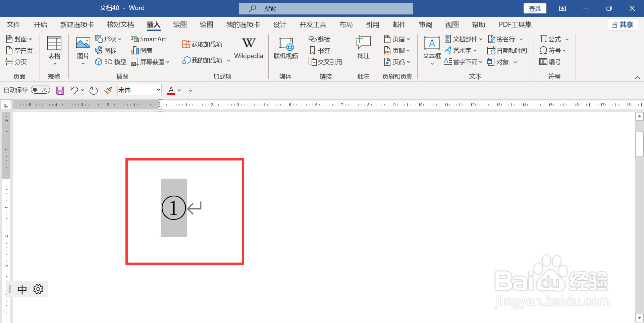Click Get Add-ins (获取加载项)
Screen dimensions: 644x323
click(x=202, y=44)
